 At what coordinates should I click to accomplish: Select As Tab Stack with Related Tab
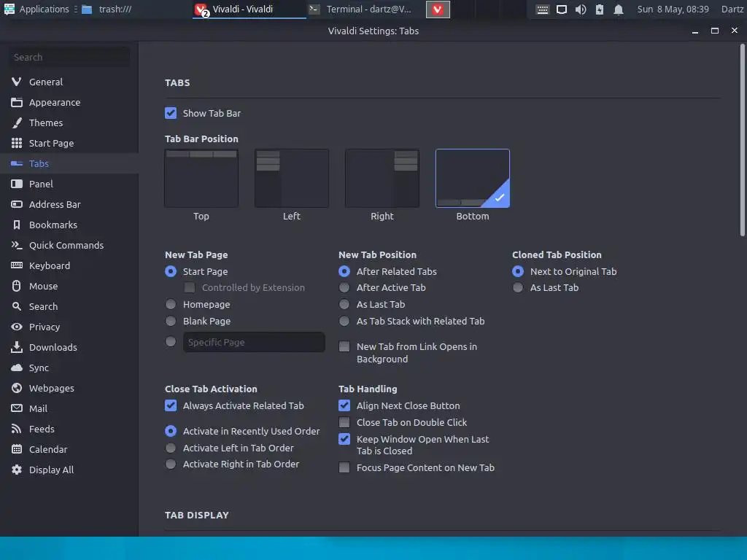(x=344, y=321)
